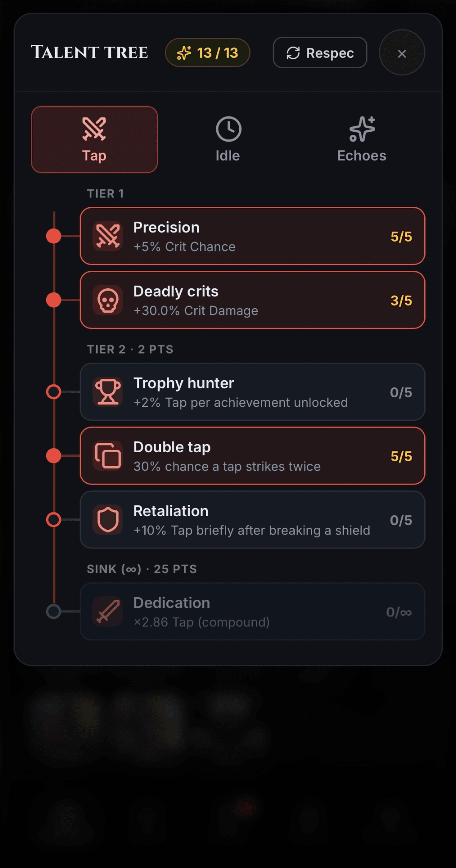Click the Retaliation shield icon
The height and width of the screenshot is (868, 456).
coord(108,520)
